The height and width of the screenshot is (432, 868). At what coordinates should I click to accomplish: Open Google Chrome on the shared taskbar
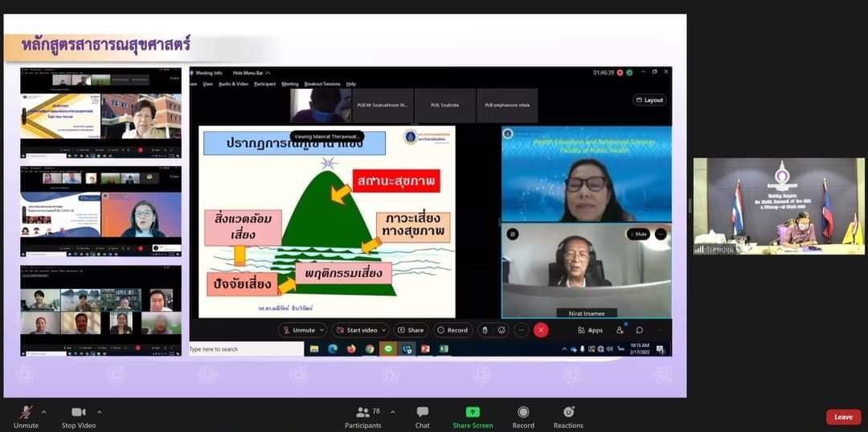370,349
